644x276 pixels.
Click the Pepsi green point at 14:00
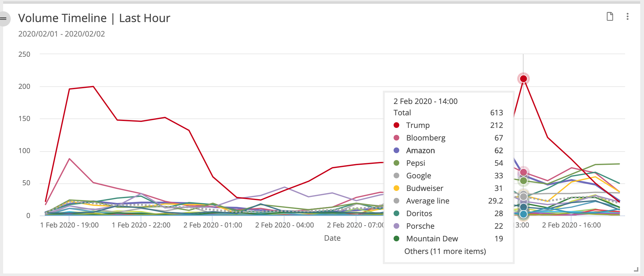[x=524, y=181]
